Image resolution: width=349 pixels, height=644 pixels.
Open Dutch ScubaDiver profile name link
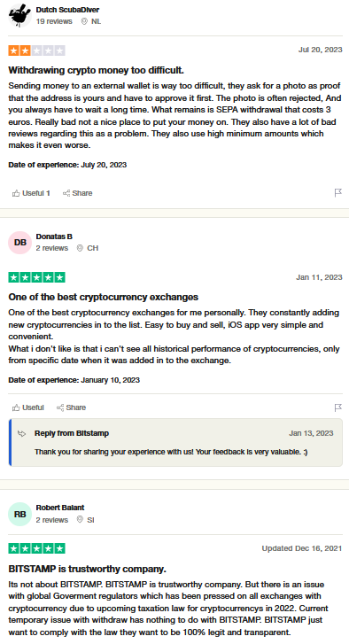tap(67, 10)
